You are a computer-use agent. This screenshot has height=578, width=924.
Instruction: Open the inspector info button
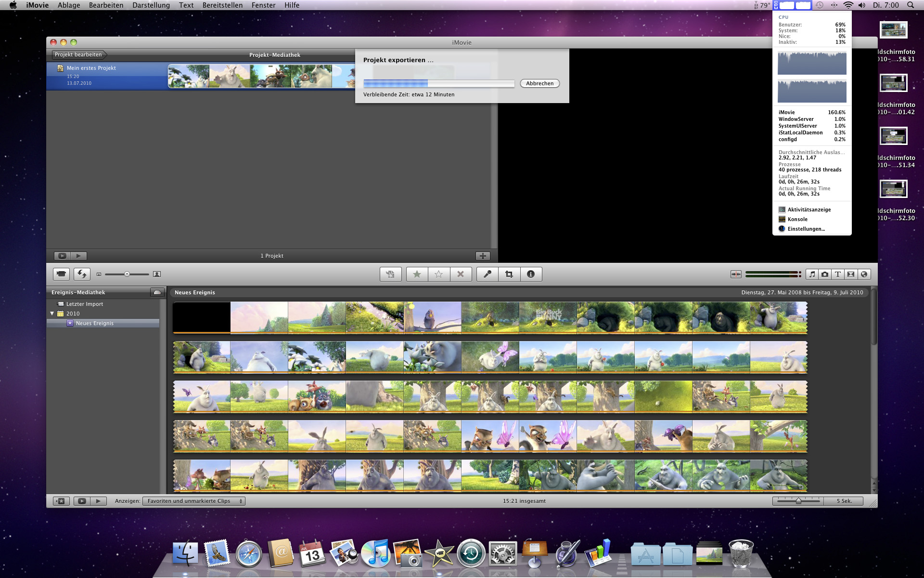pyautogui.click(x=531, y=274)
